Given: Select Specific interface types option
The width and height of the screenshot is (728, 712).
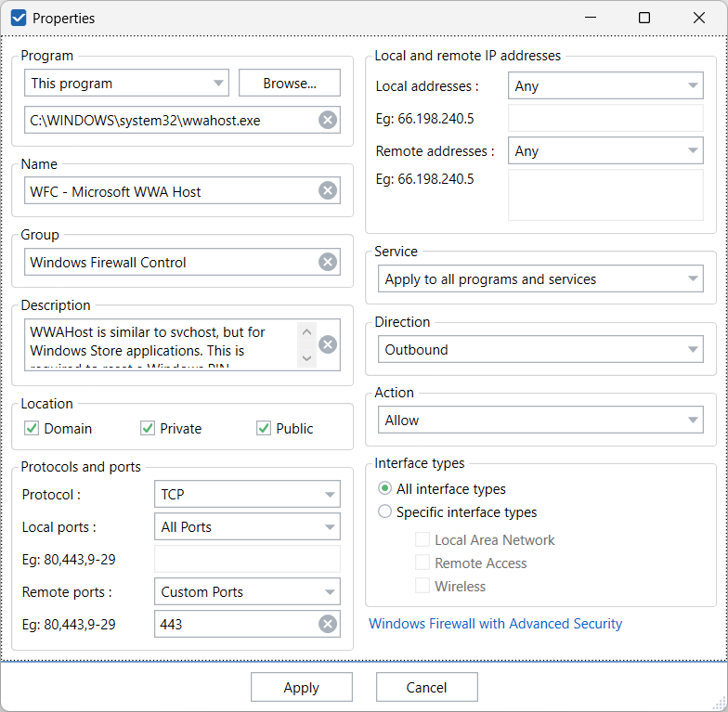Looking at the screenshot, I should [385, 511].
